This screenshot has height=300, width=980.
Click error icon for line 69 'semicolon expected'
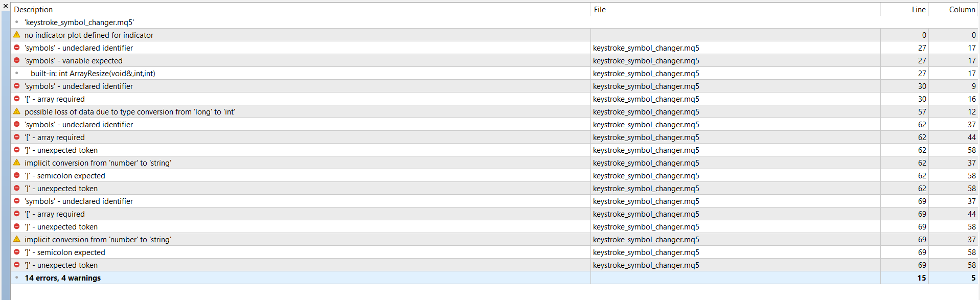17,252
